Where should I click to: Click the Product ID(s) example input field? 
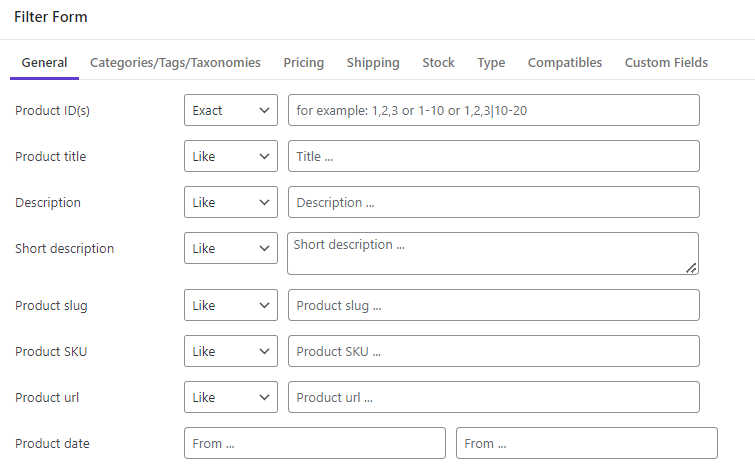(x=494, y=110)
